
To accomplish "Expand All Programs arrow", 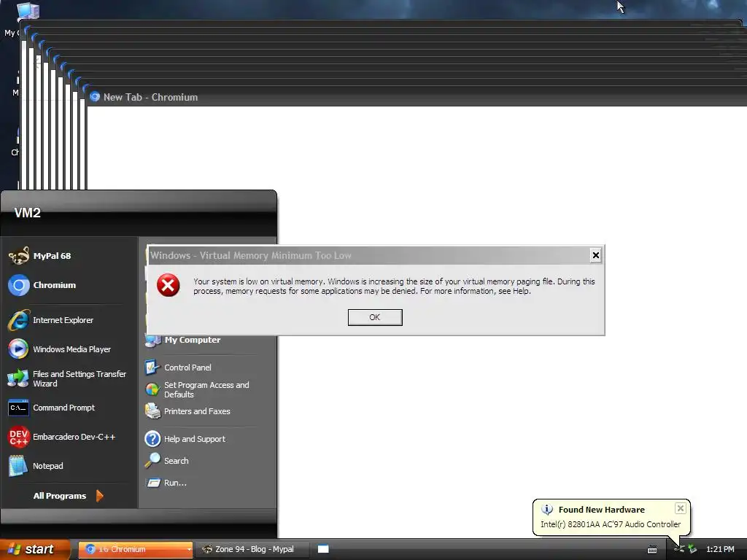I will 99,496.
